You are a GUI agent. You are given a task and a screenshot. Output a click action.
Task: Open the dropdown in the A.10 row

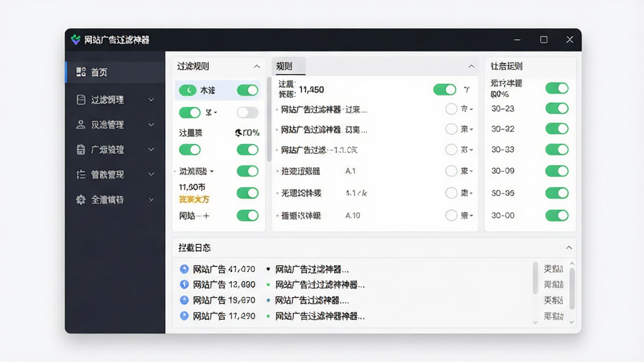point(467,215)
